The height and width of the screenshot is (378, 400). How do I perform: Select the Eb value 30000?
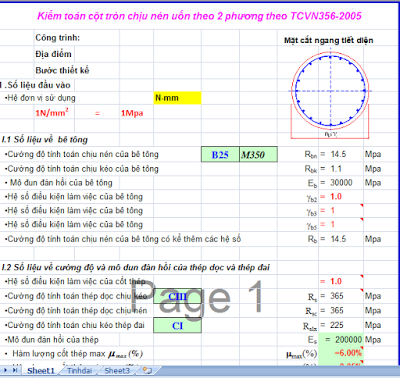click(x=341, y=183)
